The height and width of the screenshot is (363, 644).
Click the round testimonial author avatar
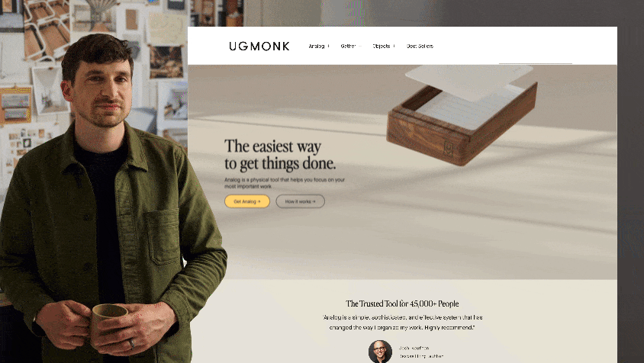tap(380, 352)
